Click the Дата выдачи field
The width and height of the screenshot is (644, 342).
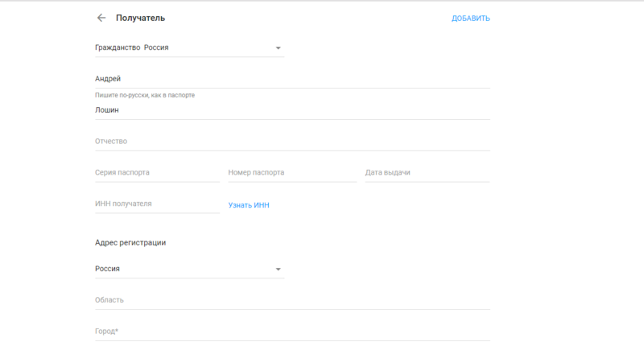click(427, 172)
